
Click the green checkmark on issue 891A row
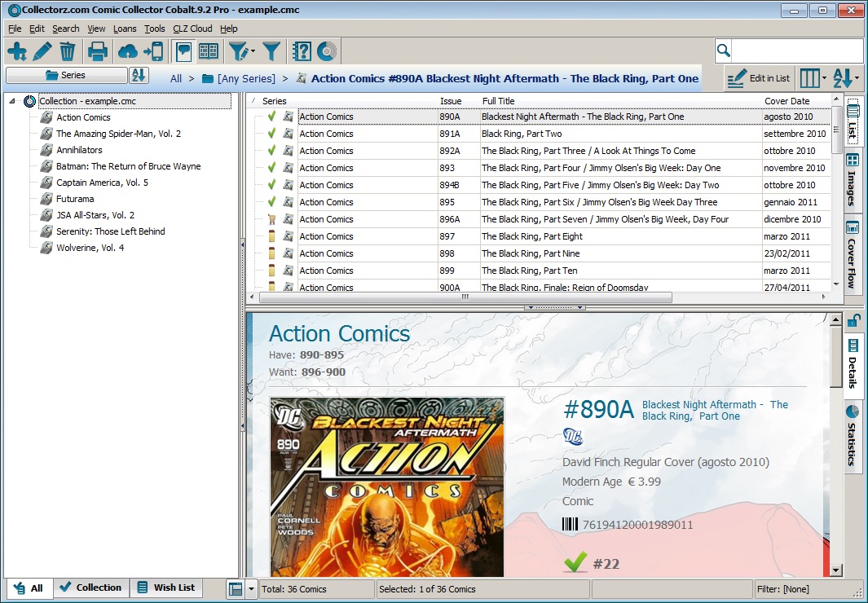click(x=271, y=134)
